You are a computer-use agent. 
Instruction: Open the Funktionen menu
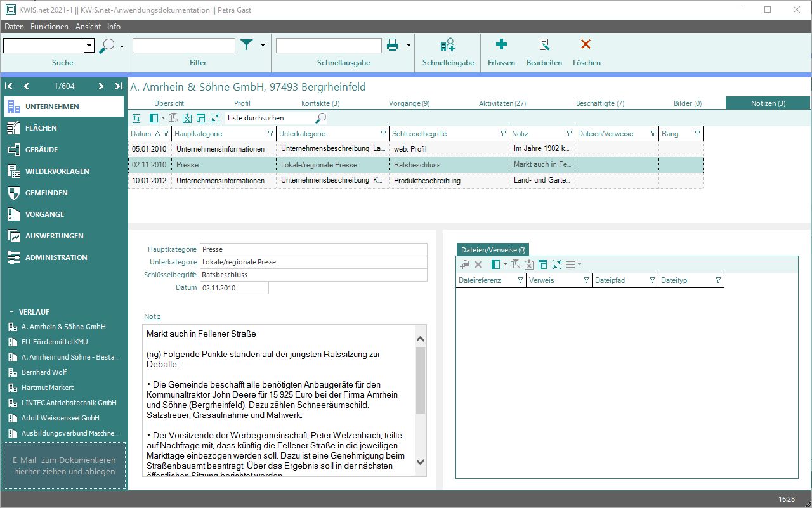pyautogui.click(x=49, y=27)
